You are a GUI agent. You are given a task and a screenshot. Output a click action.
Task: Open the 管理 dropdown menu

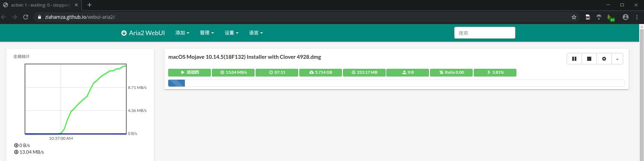[x=207, y=33]
